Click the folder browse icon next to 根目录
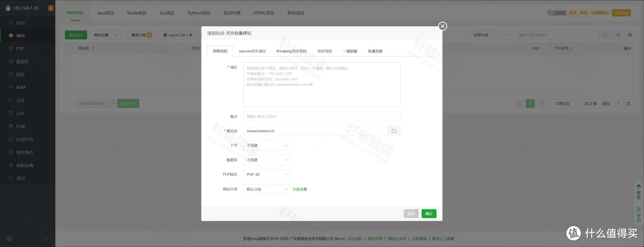This screenshot has height=247, width=644. click(x=394, y=131)
